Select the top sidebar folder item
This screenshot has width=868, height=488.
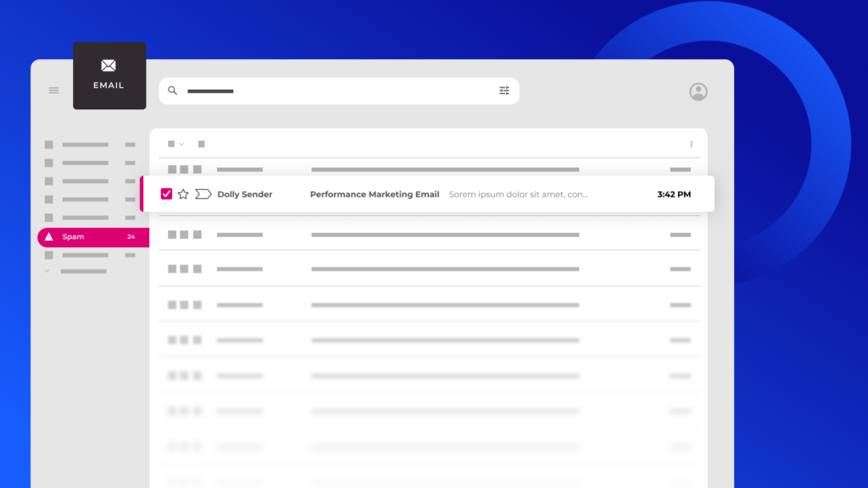[85, 144]
